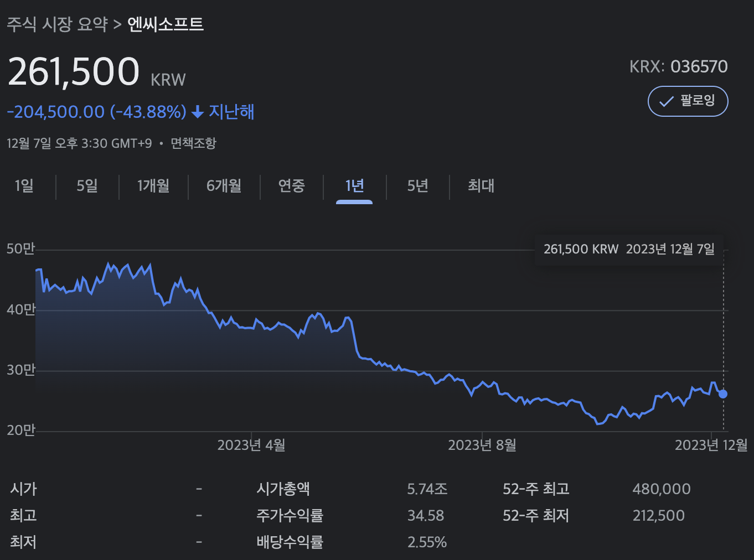The height and width of the screenshot is (560, 754).
Task: Select the active 1년 tab
Action: click(354, 186)
